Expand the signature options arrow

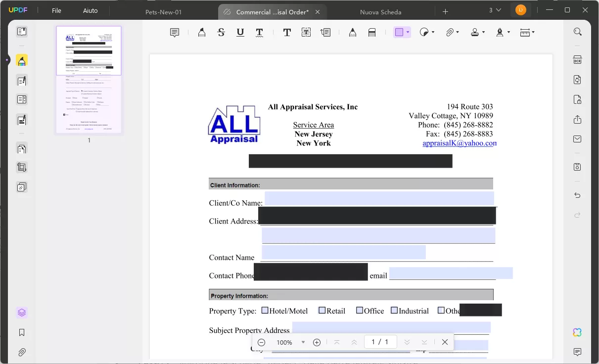[508, 33]
